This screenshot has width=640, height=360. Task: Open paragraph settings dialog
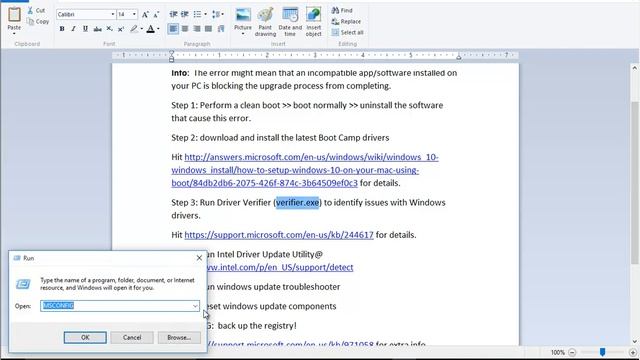[x=221, y=29]
